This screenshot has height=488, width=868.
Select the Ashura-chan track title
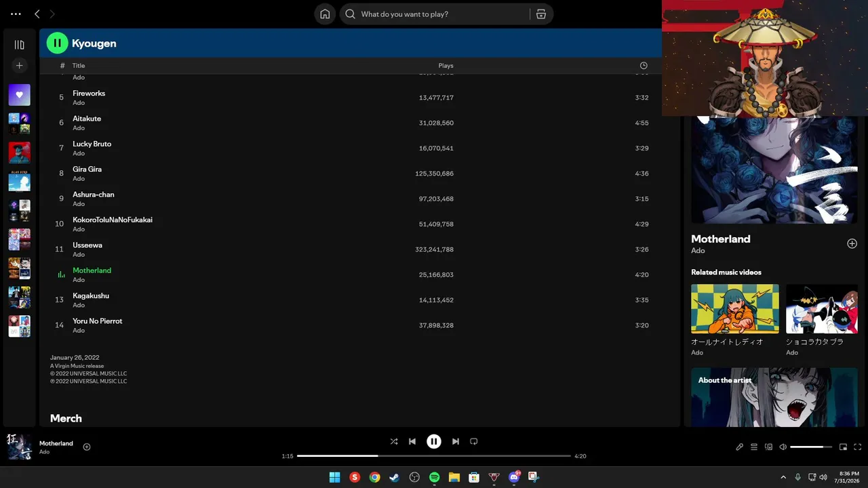pyautogui.click(x=94, y=195)
